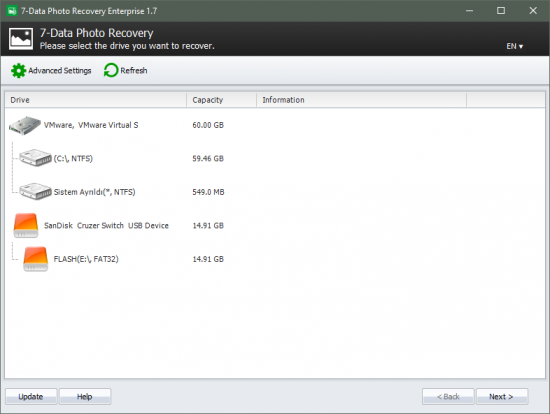The image size is (550, 414).
Task: Select the orange FLASH E:\ drive icon
Action: click(35, 259)
